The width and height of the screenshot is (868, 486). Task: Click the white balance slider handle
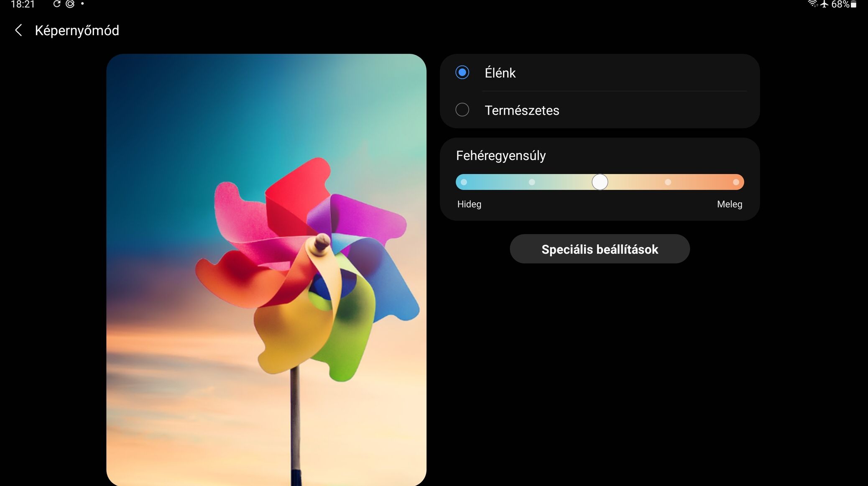[x=600, y=182]
